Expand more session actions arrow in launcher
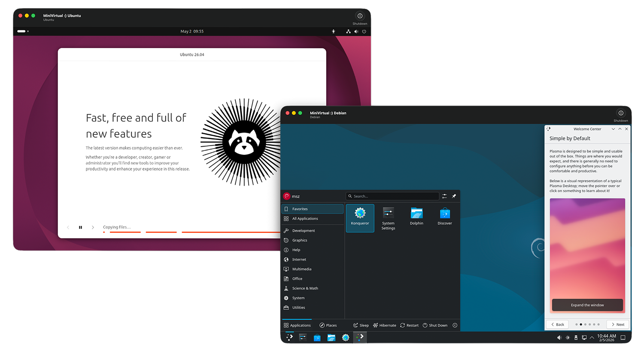Image resolution: width=644 pixels, height=361 pixels. [x=455, y=325]
